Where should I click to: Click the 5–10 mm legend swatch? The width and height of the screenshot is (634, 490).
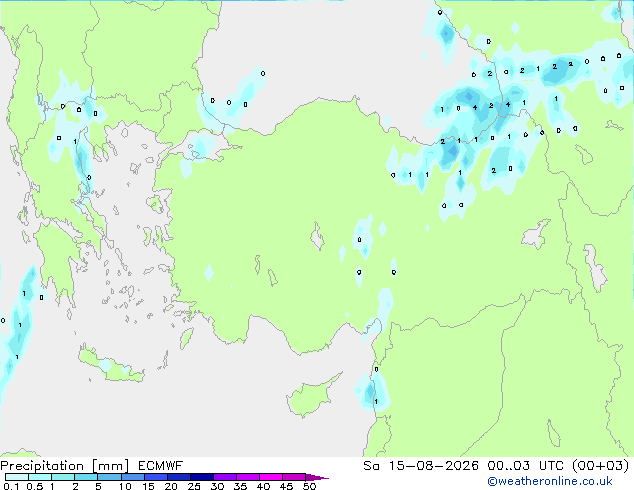(x=109, y=477)
